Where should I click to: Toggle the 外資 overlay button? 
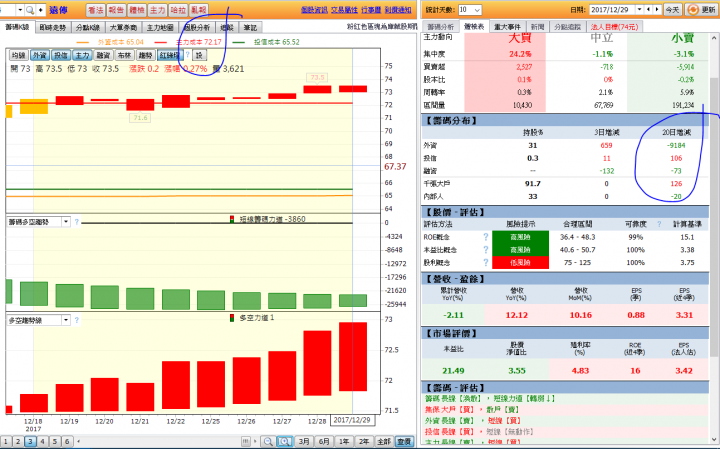click(x=39, y=55)
